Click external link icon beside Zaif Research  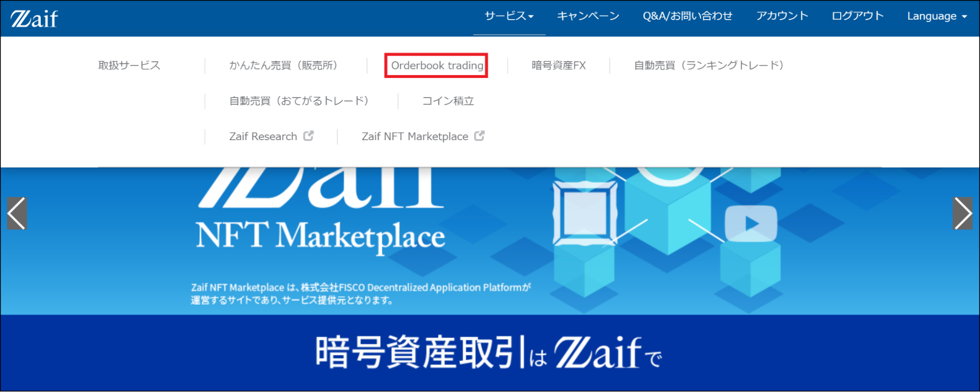308,136
